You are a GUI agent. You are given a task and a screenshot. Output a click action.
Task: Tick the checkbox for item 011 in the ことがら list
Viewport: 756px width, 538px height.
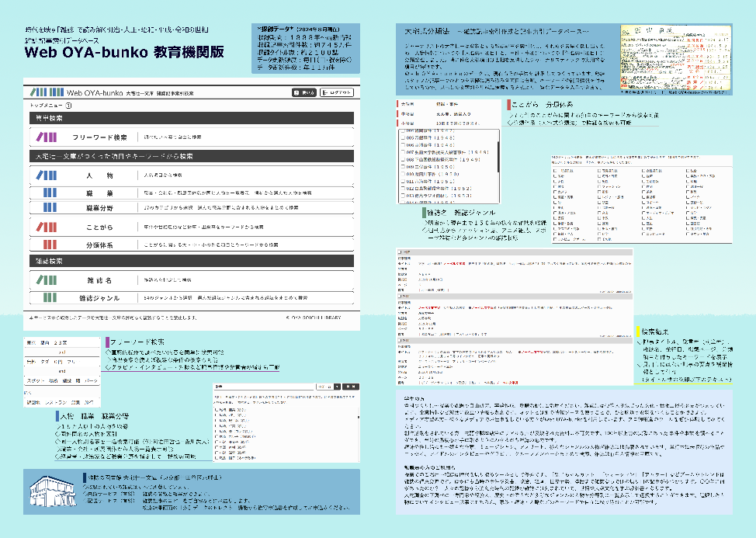point(403,181)
